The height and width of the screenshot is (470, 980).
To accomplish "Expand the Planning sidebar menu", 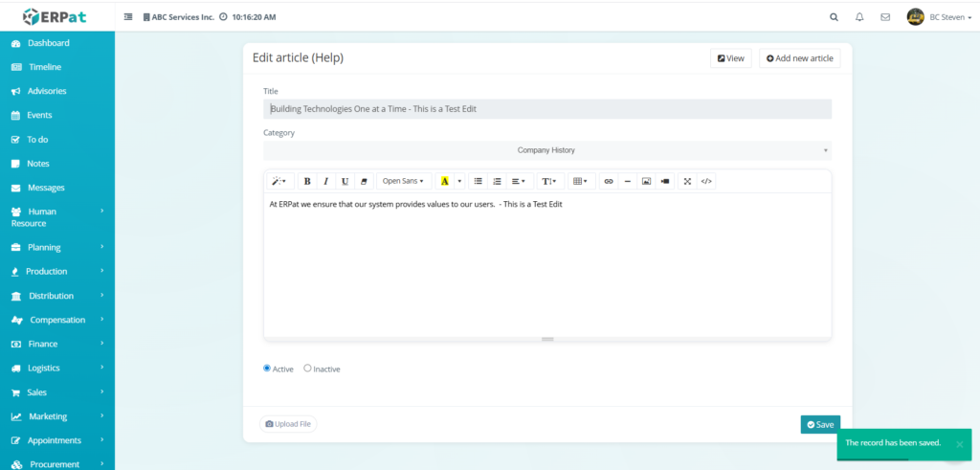I will pos(57,248).
